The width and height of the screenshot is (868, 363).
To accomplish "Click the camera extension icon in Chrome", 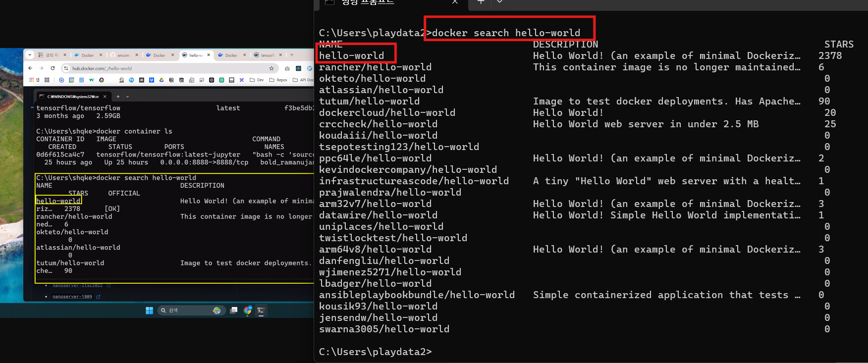I will pos(287,68).
